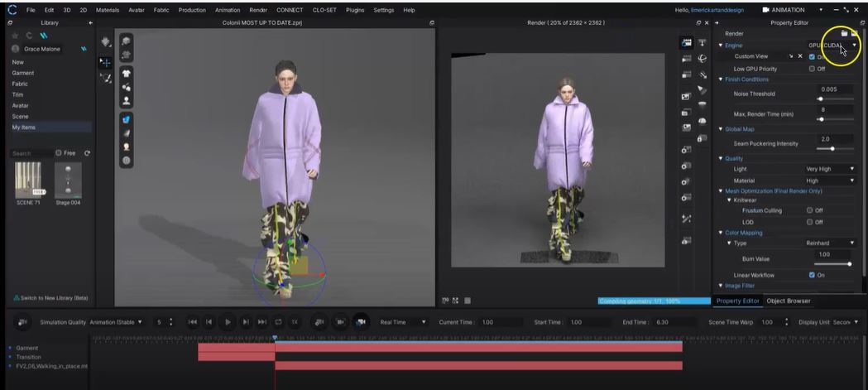The height and width of the screenshot is (390, 868).
Task: Click the Library favorites star icon
Action: point(16,36)
